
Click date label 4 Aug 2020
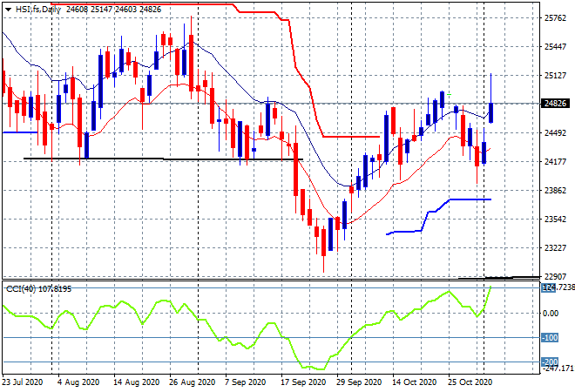point(78,382)
